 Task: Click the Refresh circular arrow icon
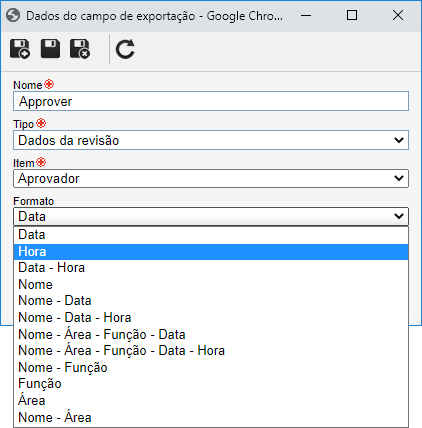click(125, 49)
